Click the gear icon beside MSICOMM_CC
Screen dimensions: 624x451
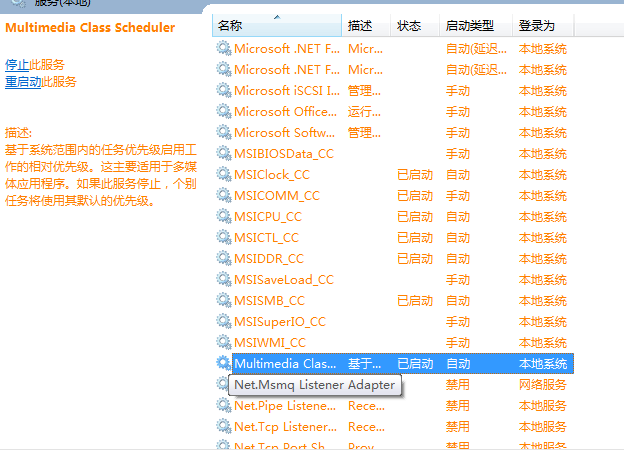pyautogui.click(x=224, y=196)
